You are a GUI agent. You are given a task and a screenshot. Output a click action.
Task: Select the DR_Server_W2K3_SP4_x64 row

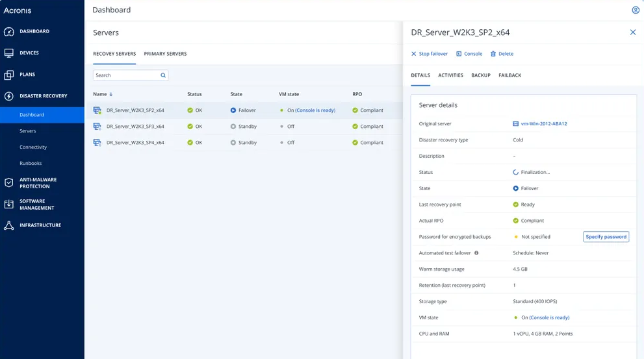click(x=135, y=143)
